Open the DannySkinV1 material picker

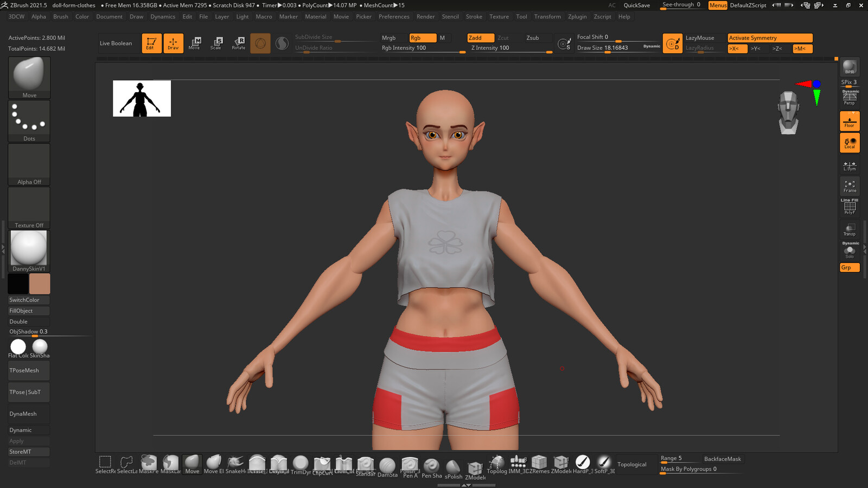pos(29,252)
